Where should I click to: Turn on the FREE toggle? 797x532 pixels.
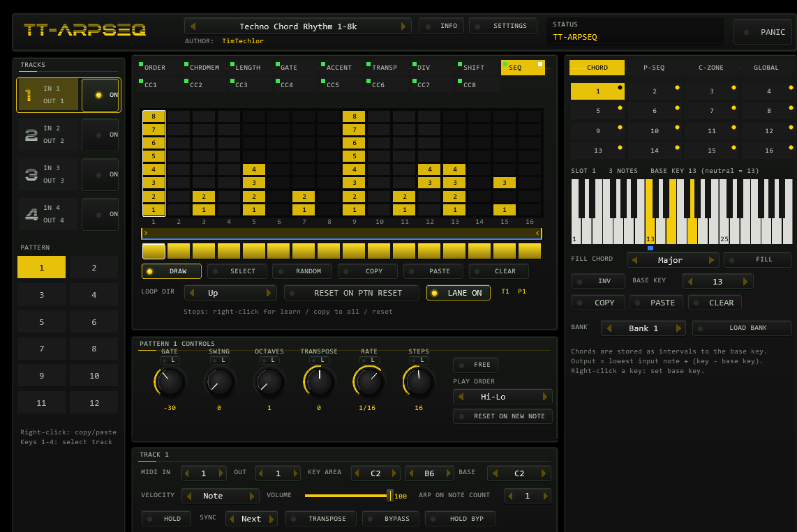click(475, 365)
